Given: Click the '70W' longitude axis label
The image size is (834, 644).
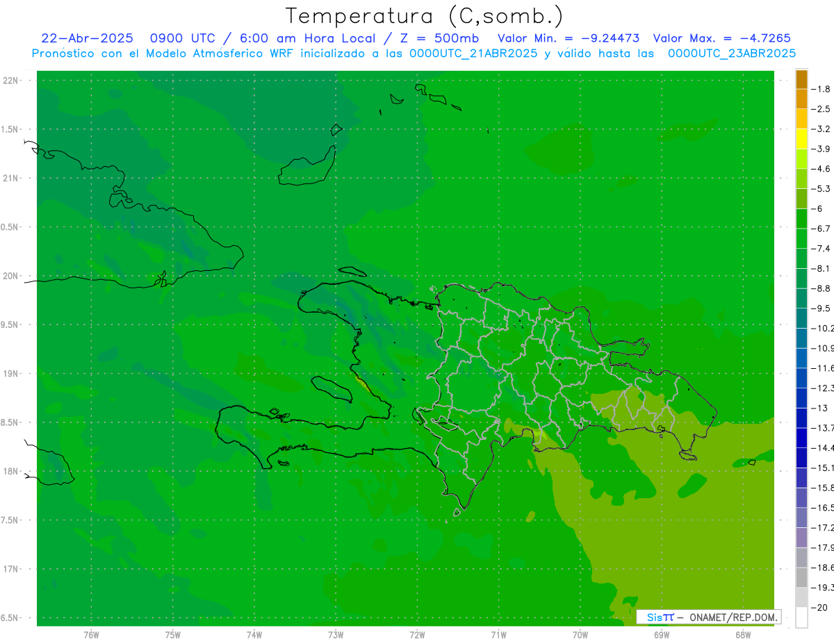Looking at the screenshot, I should tap(580, 634).
